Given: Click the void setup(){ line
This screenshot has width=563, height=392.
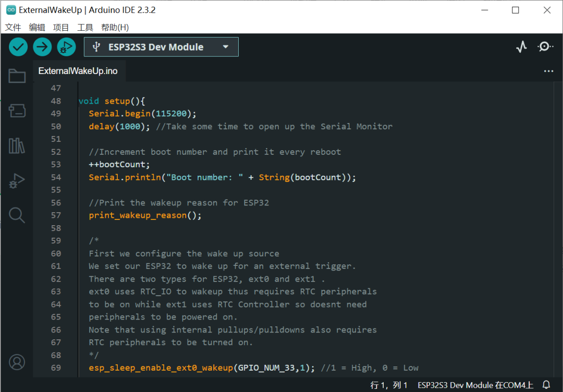Looking at the screenshot, I should [x=112, y=101].
